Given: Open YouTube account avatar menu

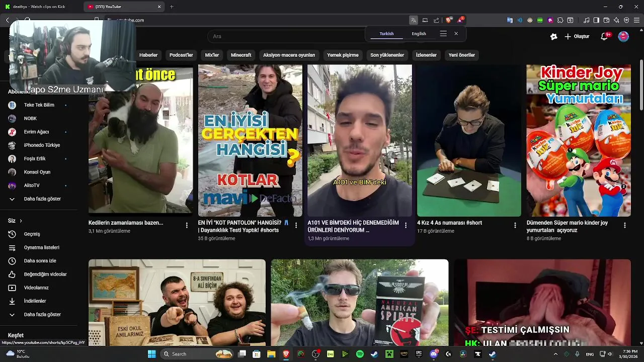Looking at the screenshot, I should point(623,36).
